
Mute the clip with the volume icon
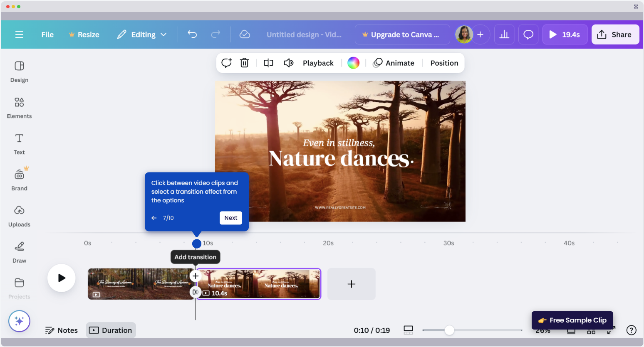coord(289,63)
